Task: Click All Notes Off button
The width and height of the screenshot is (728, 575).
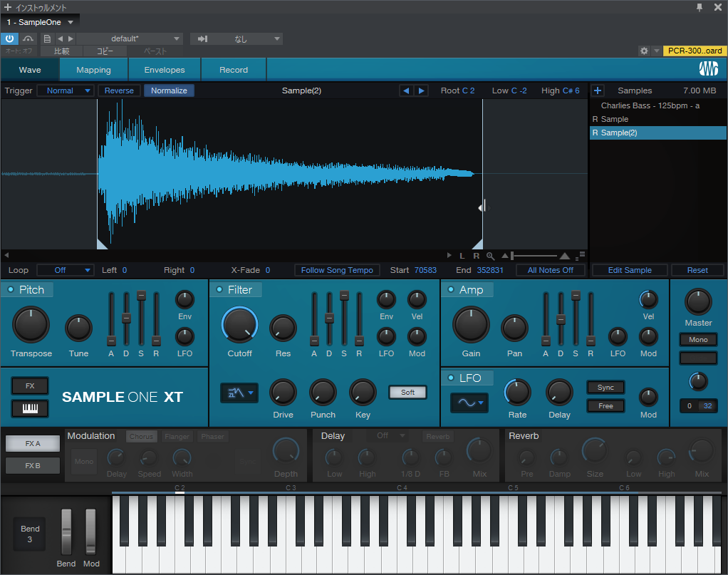Action: click(550, 270)
